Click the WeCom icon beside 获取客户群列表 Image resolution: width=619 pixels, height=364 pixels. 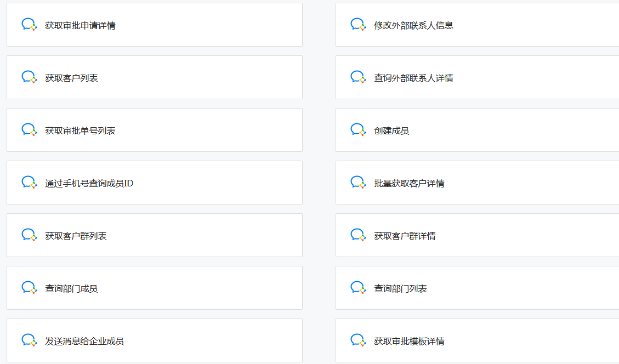pos(29,235)
